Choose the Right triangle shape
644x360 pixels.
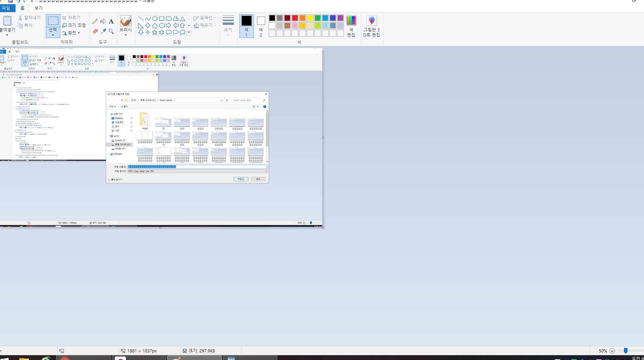click(141, 26)
